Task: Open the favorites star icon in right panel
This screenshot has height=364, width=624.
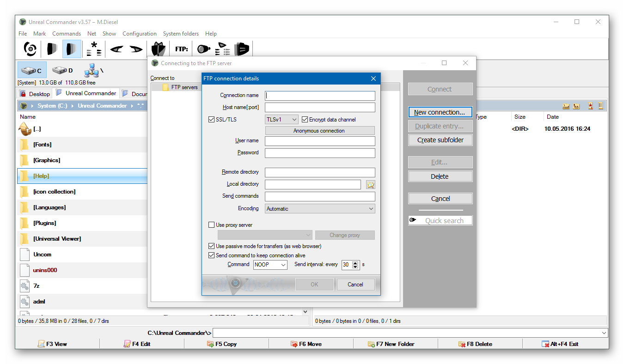Action: (590, 106)
